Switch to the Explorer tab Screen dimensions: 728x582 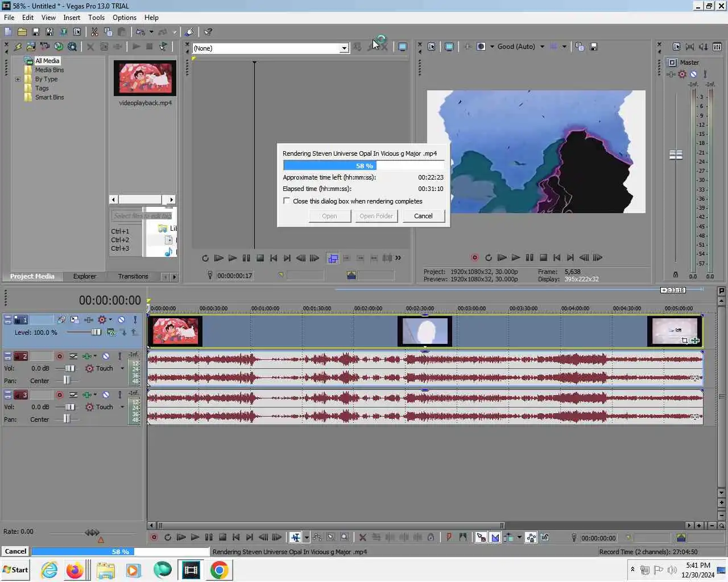coord(84,276)
